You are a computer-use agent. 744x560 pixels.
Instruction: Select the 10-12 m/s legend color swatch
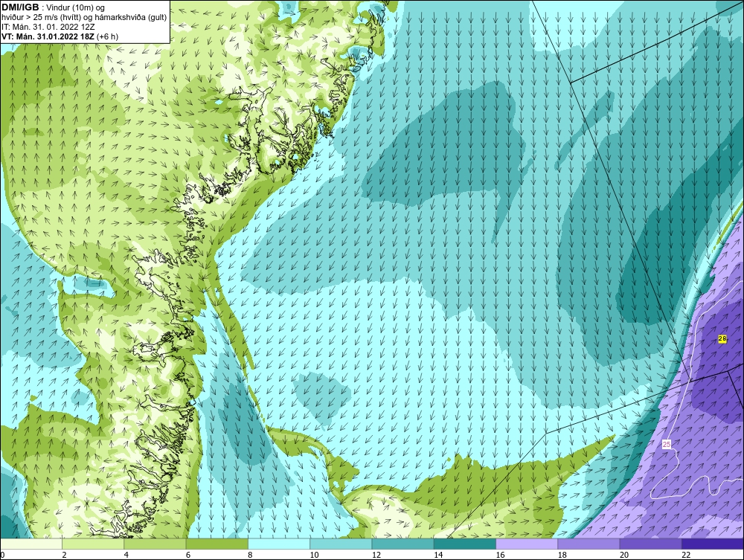(341, 544)
